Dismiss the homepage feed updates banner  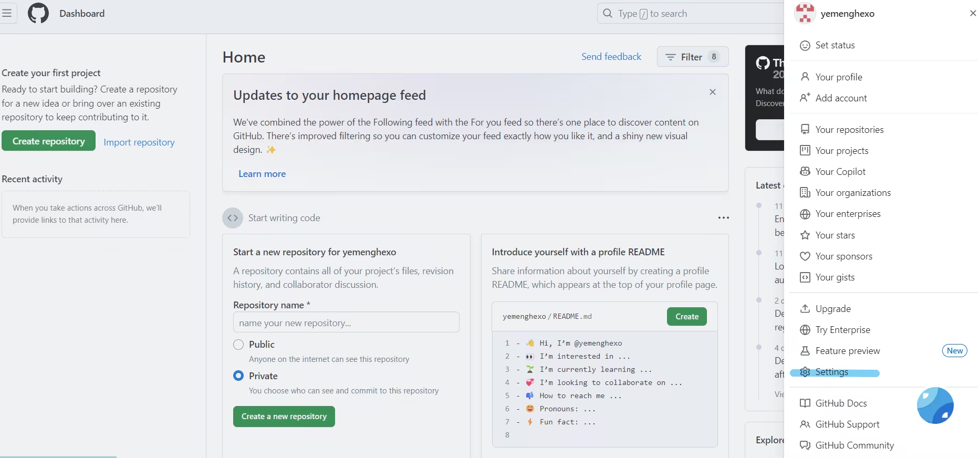(x=712, y=92)
